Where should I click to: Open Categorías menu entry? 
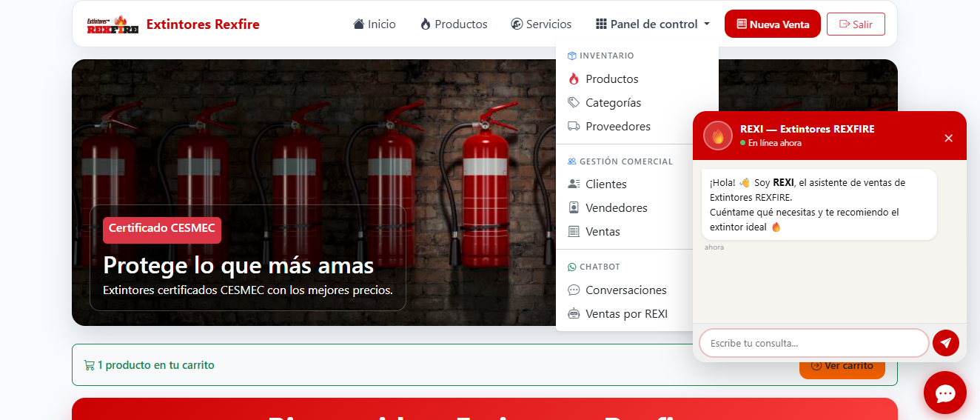[x=637, y=102]
